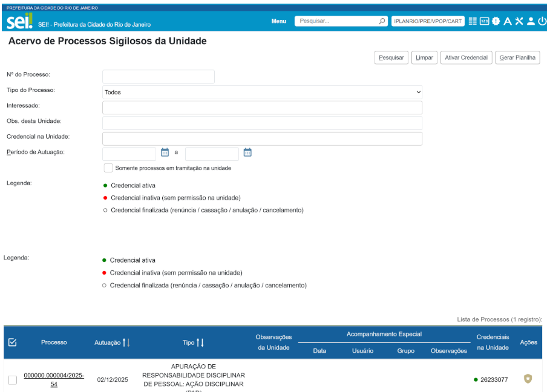Click the 123 numbering icon in header
547x392 pixels.
484,21
